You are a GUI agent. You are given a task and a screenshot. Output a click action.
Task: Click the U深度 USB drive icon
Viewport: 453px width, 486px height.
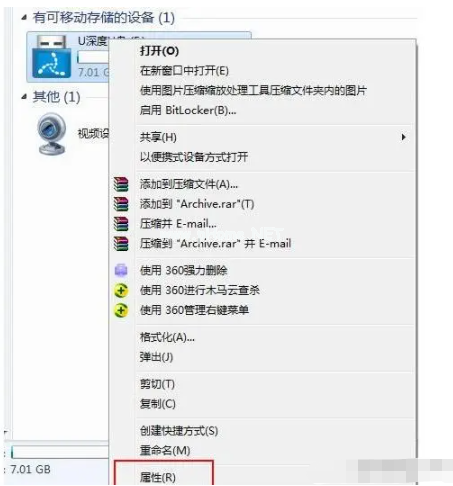coord(52,56)
